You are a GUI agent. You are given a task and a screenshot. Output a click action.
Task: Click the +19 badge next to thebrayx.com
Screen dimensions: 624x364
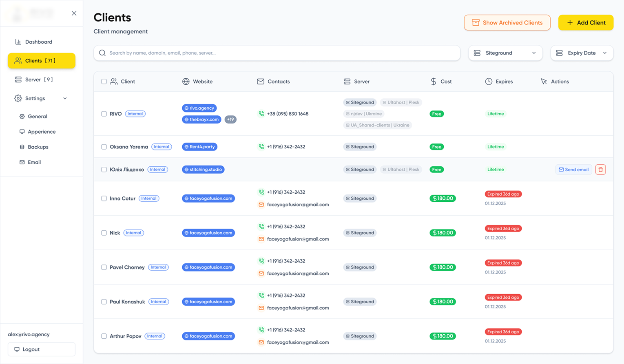230,119
